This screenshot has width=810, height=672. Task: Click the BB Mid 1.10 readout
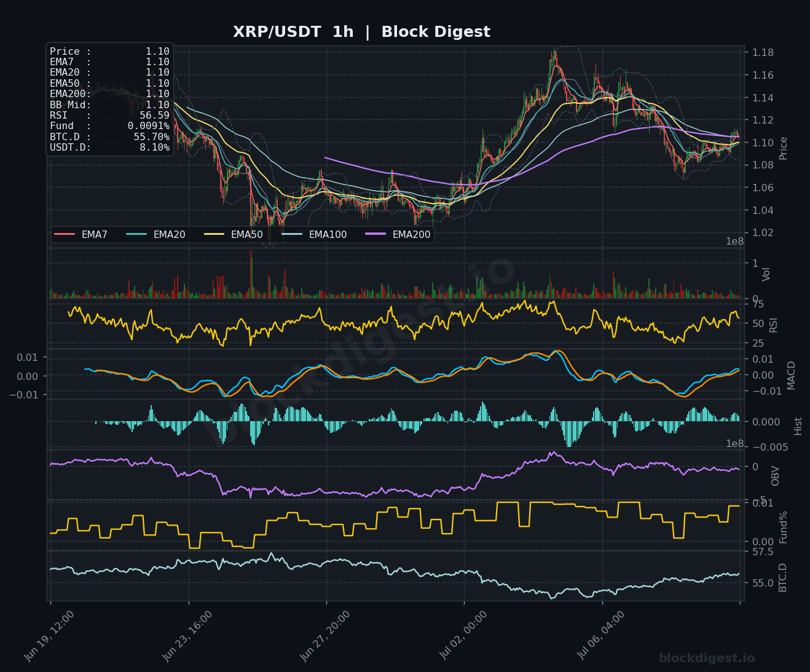click(109, 105)
